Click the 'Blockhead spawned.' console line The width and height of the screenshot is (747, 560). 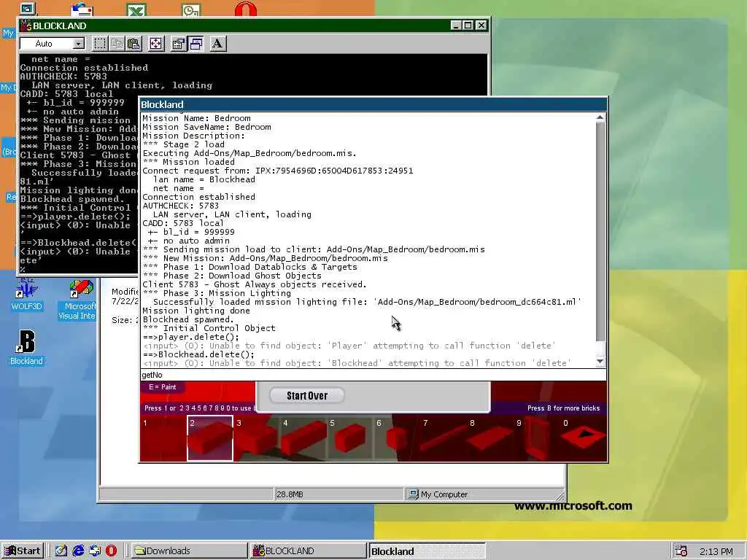coord(188,319)
